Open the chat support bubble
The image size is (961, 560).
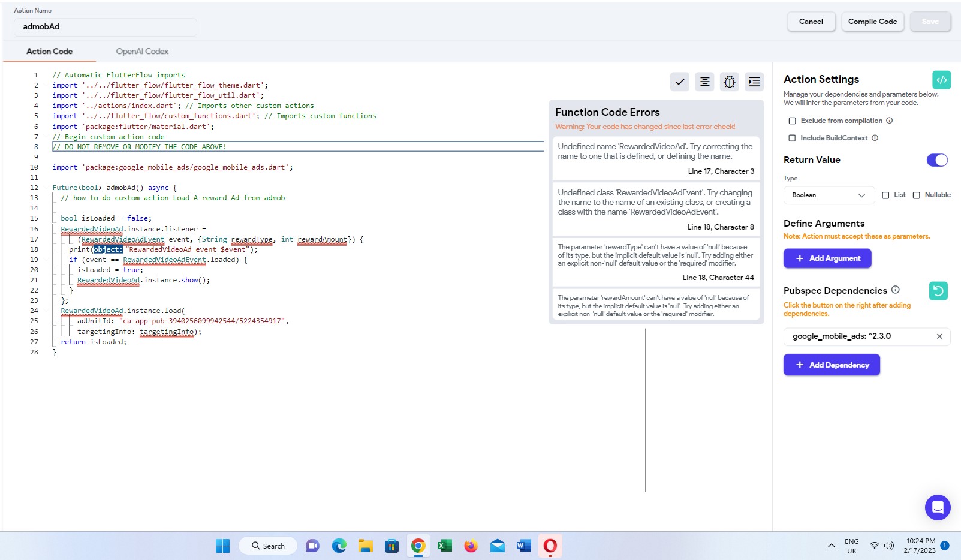click(x=938, y=507)
